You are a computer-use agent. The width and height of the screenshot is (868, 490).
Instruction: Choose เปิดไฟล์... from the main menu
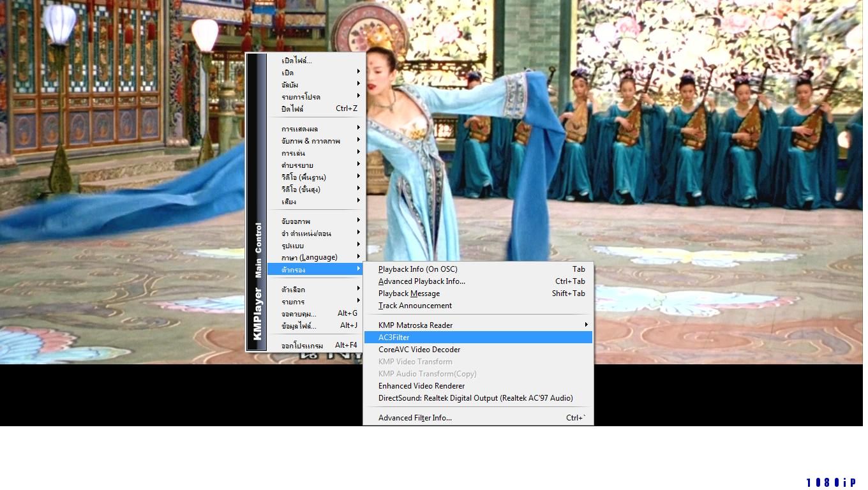click(315, 61)
